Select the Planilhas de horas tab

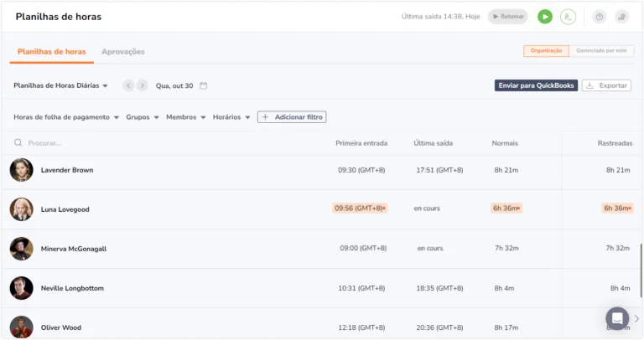click(52, 52)
